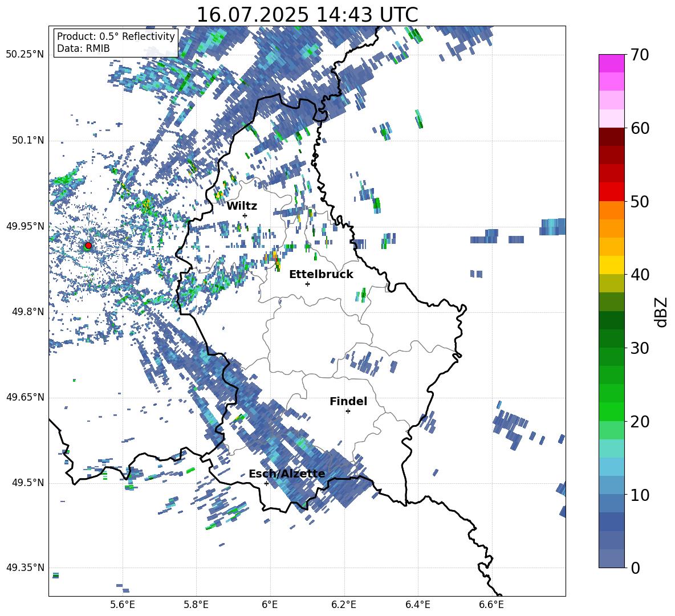Image resolution: width=675 pixels, height=616 pixels.
Task: Click the 49.8°N latitude label
Action: click(29, 312)
